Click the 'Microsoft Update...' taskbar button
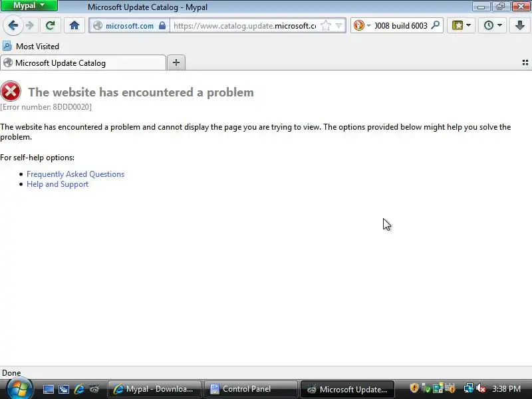532x399 pixels. click(x=347, y=389)
